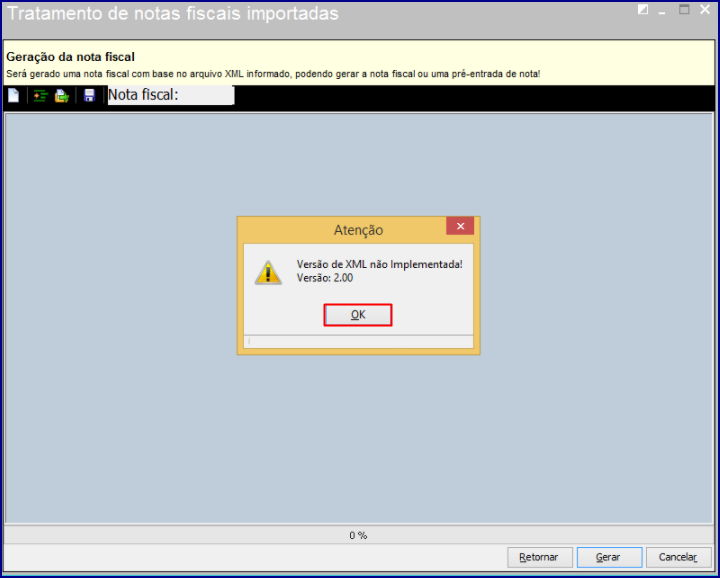Click the green indent lines toolbar icon

tap(40, 95)
